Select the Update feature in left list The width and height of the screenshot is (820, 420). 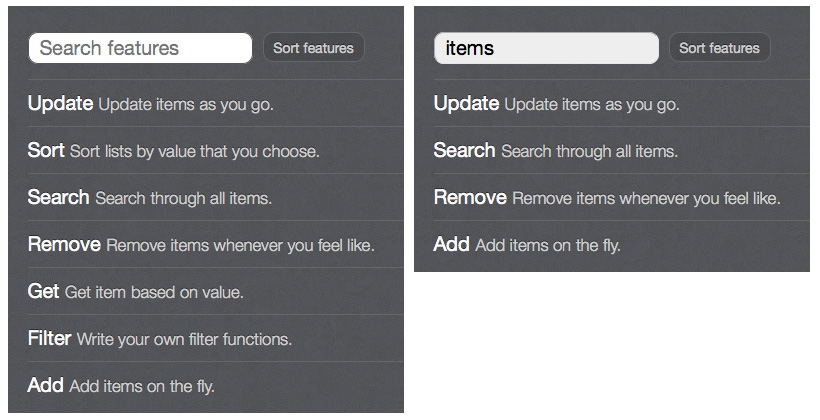(215, 104)
